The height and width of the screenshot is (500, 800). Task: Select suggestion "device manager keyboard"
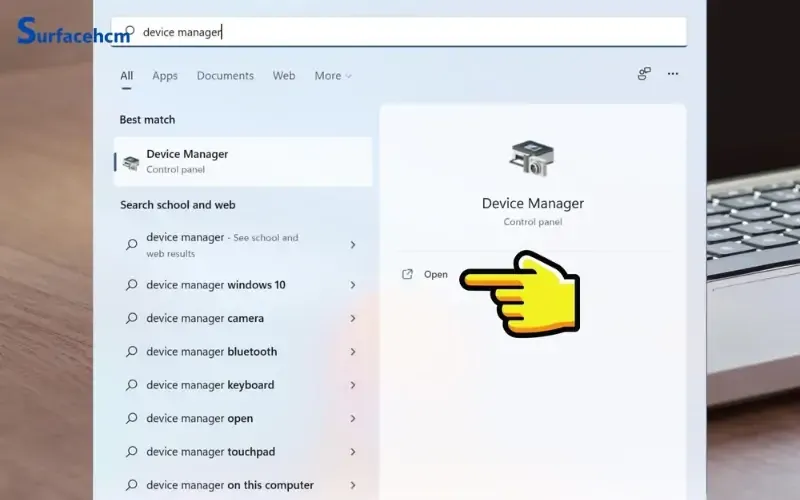pos(243,385)
